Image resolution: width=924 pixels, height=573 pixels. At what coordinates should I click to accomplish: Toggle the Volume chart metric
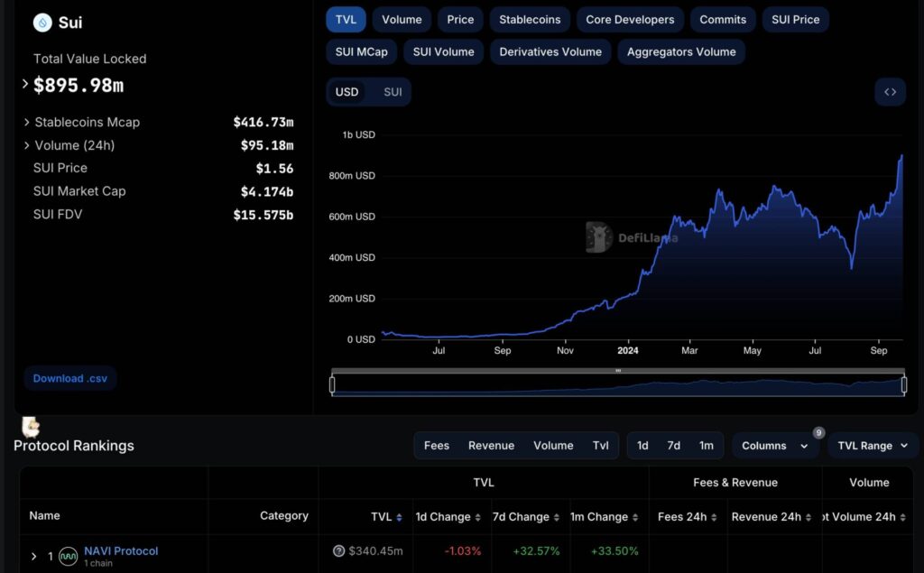(x=402, y=20)
